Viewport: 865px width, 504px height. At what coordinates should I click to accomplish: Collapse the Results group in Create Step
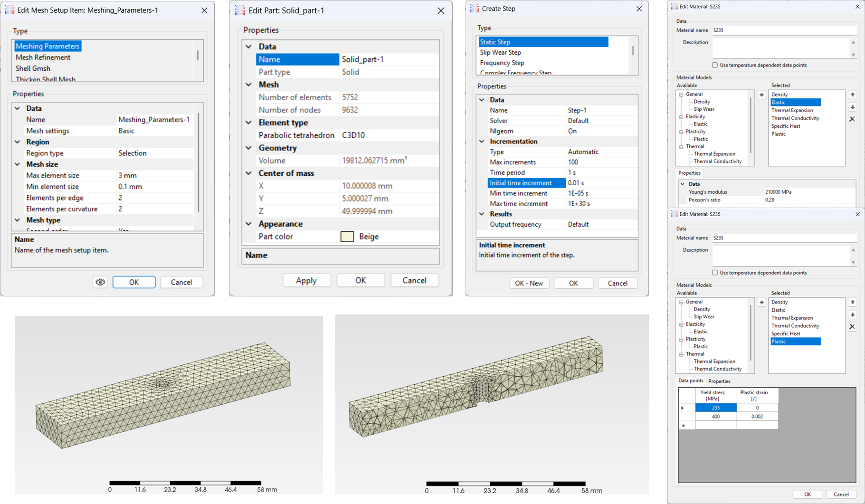click(482, 214)
